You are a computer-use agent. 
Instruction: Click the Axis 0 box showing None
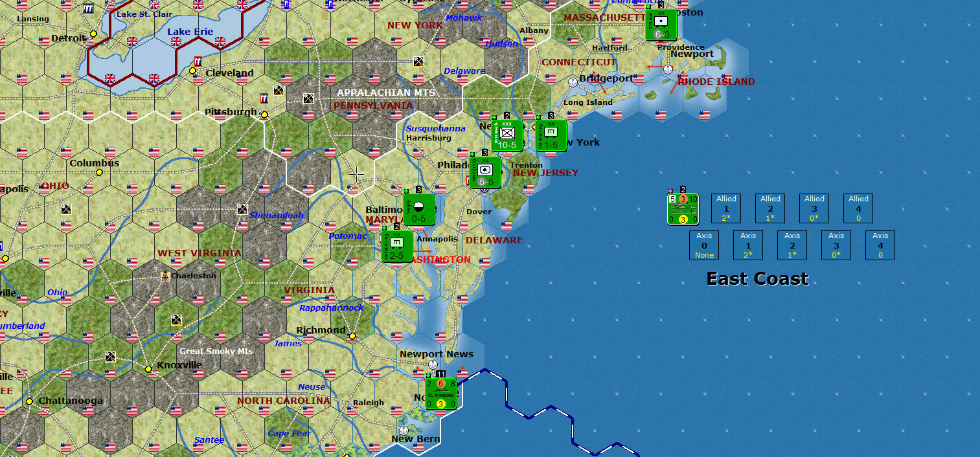tap(704, 245)
